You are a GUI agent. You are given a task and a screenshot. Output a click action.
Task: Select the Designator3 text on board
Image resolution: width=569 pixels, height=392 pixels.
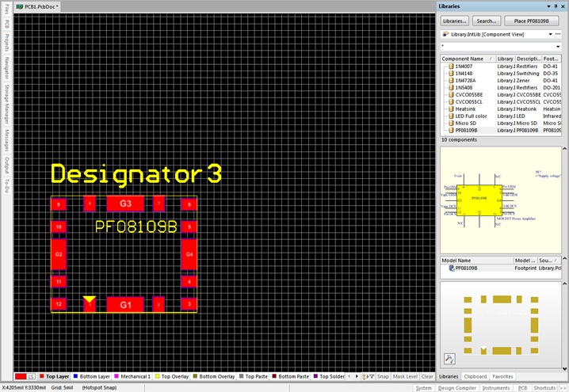click(136, 174)
